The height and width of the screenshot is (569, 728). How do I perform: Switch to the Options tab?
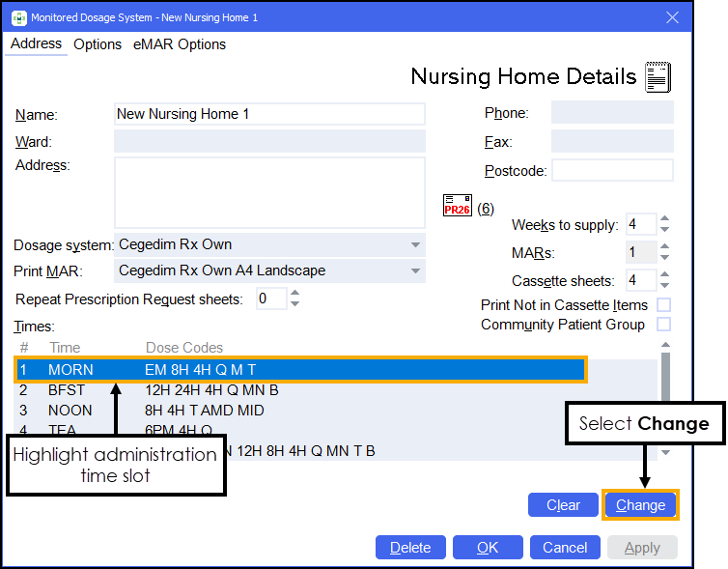tap(98, 44)
